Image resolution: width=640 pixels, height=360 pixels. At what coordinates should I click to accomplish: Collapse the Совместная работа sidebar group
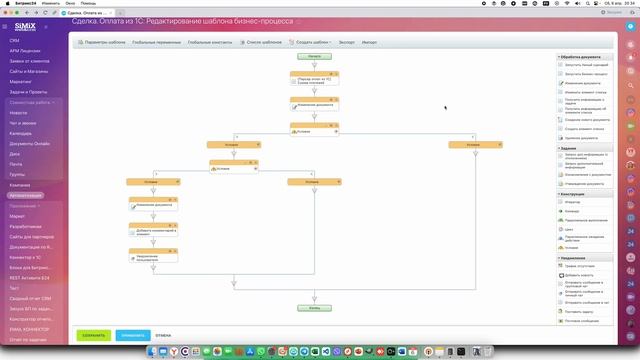32,102
